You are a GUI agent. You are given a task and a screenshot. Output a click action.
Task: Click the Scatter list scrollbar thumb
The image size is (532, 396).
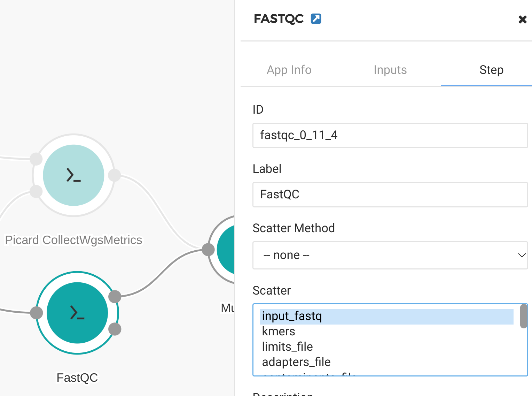click(x=524, y=317)
